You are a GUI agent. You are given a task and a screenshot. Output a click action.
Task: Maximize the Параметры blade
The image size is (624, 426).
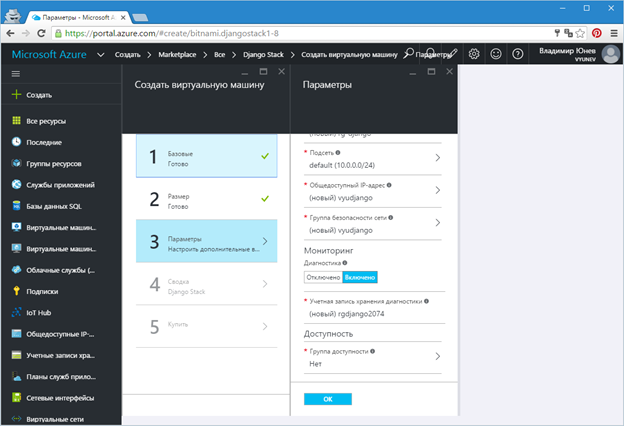tap(431, 71)
